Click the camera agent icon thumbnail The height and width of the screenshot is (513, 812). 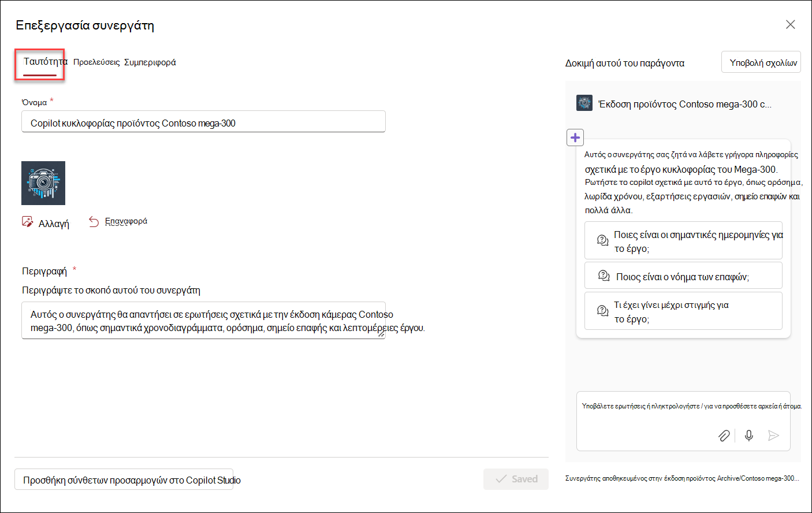[43, 183]
